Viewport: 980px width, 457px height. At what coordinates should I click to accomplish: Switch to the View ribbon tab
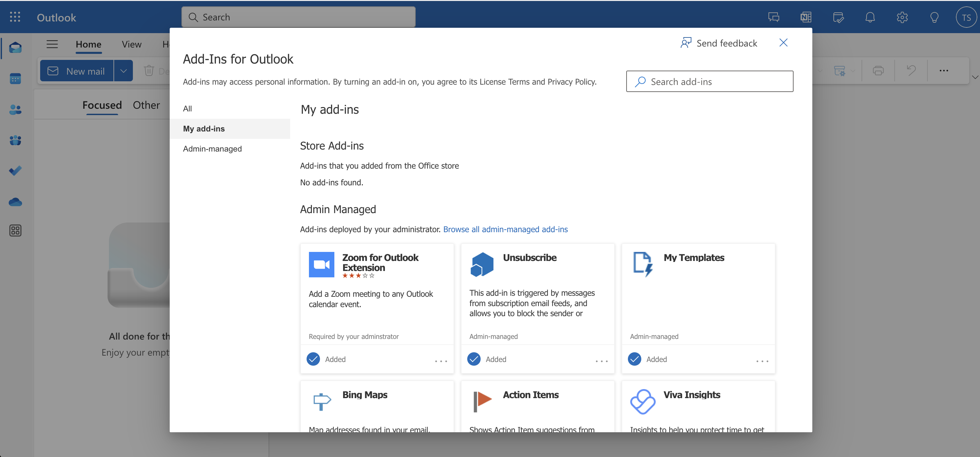tap(132, 44)
